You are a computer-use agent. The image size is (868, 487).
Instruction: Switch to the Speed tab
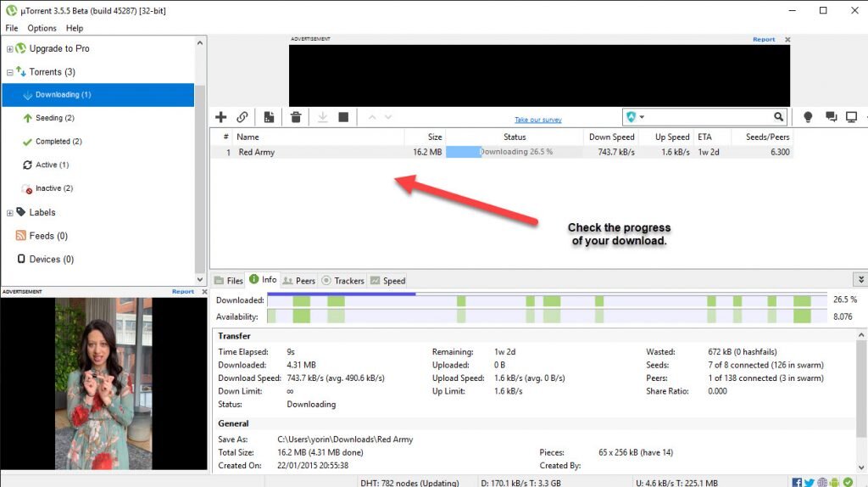(388, 280)
